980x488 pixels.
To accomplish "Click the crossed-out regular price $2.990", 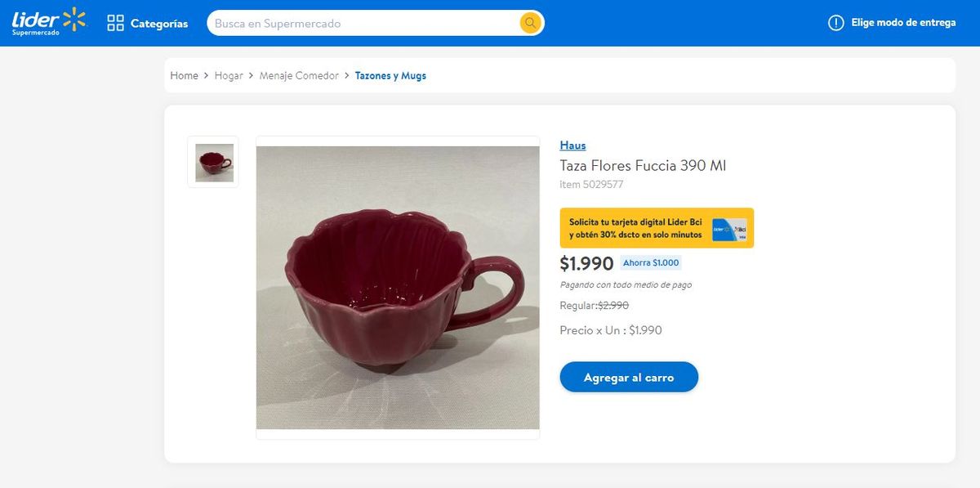I will (612, 305).
